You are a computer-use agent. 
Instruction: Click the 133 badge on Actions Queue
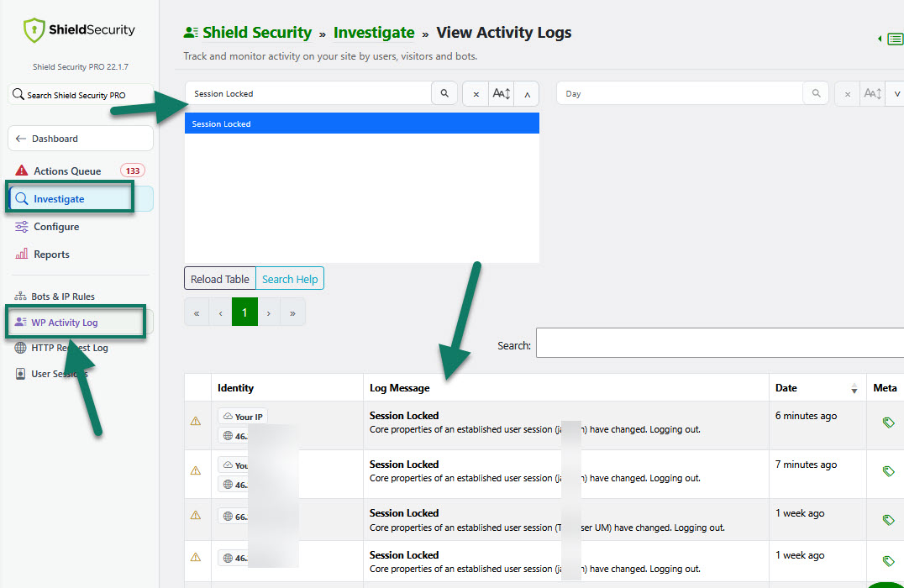133,171
